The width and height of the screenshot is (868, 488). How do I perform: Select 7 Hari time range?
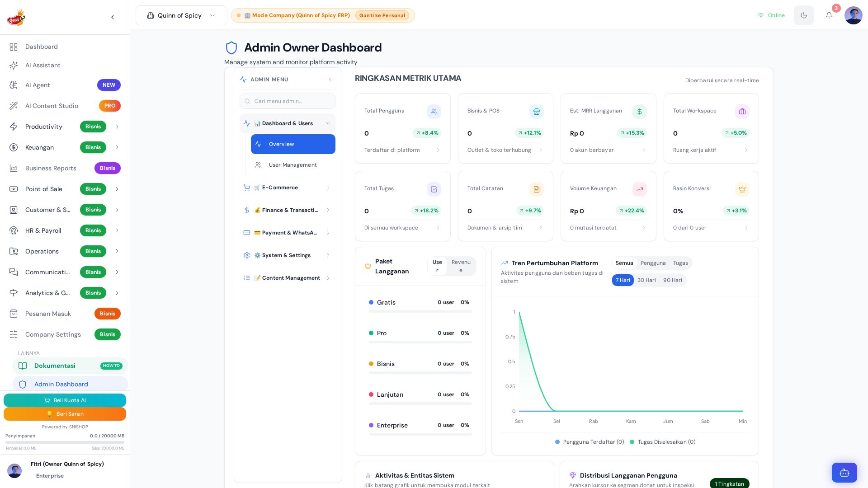point(623,280)
